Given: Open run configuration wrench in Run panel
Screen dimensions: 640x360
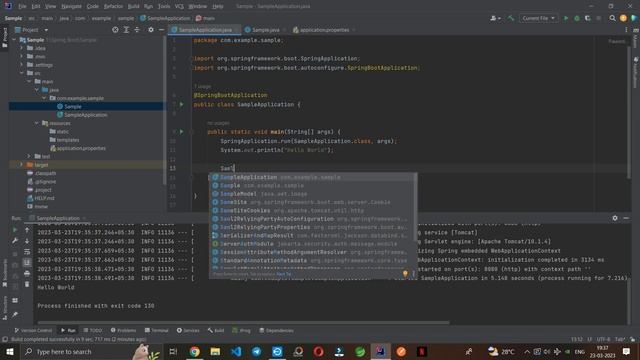Looking at the screenshot, I should [15, 241].
